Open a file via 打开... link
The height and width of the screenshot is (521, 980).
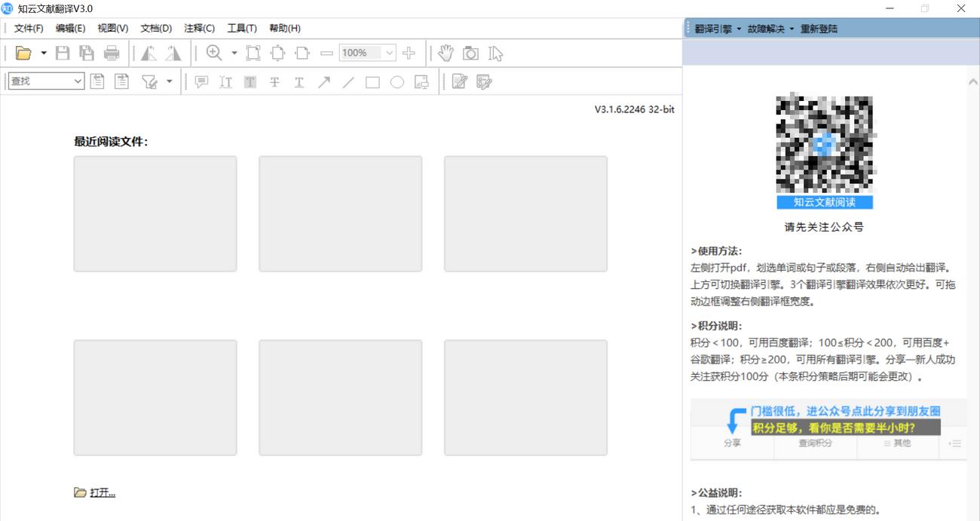(103, 492)
